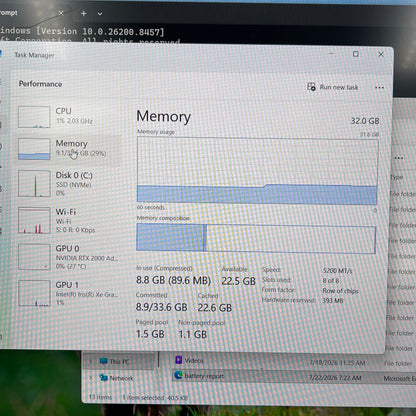Click 1 item selected 40.5 KB status
This screenshot has height=416, width=416.
coord(154,398)
